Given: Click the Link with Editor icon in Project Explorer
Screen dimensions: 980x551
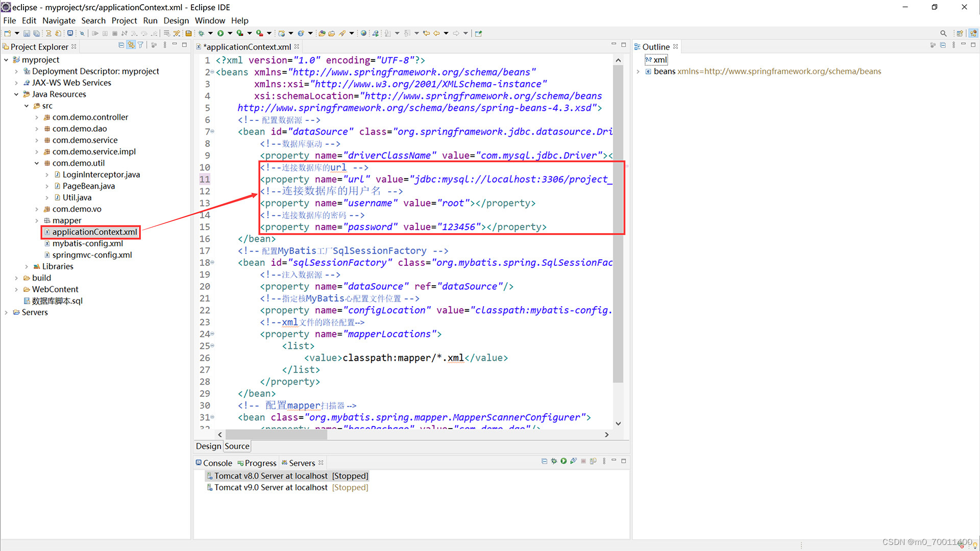Looking at the screenshot, I should [x=131, y=45].
